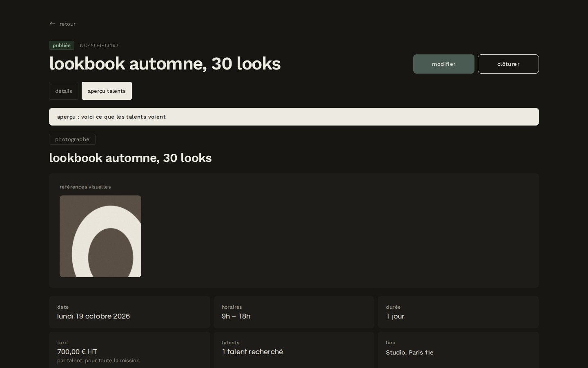
Task: Click the publiée status badge
Action: (62, 45)
